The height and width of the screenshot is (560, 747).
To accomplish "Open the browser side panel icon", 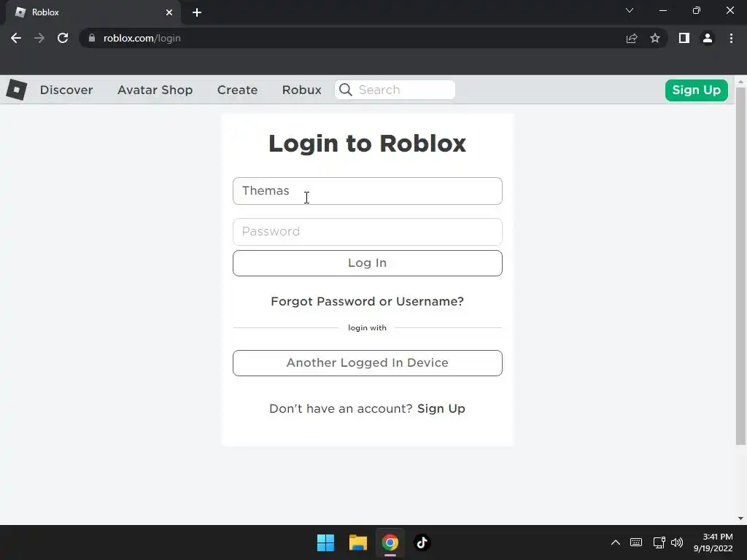I will coord(684,38).
